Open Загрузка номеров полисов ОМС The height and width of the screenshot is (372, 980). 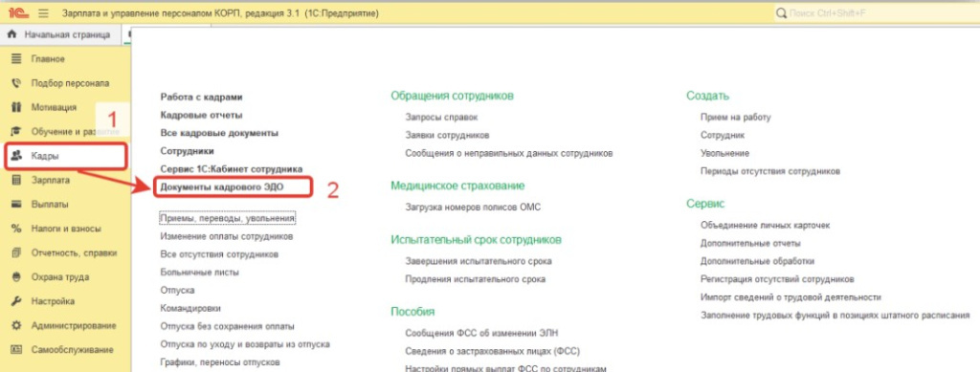[x=473, y=208]
